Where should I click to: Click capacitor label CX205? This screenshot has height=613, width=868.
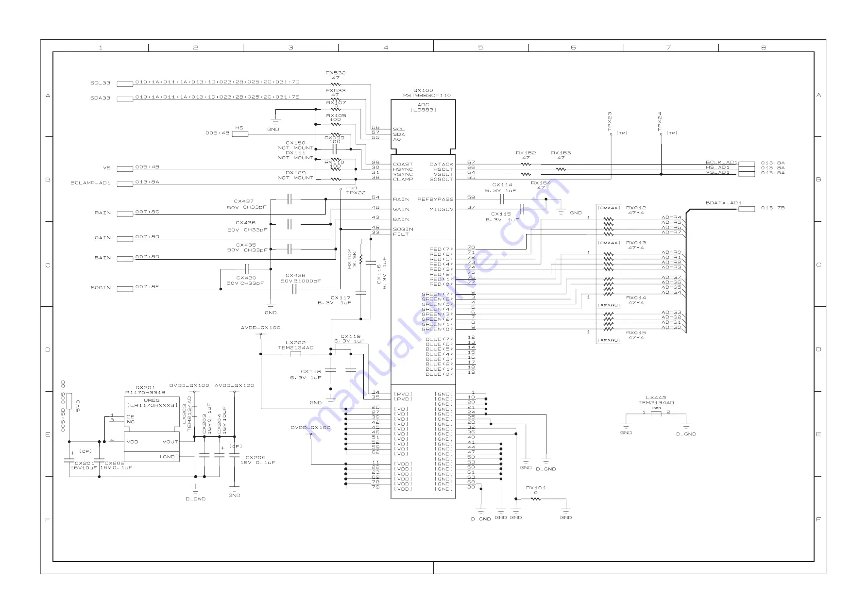tap(255, 457)
